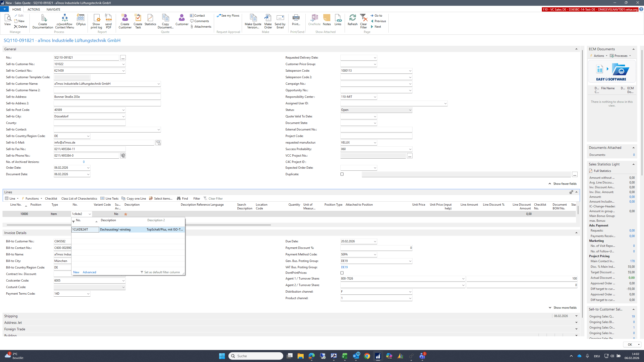Click the send PDF icon
Image resolution: width=644 pixels, height=362 pixels.
tap(108, 21)
